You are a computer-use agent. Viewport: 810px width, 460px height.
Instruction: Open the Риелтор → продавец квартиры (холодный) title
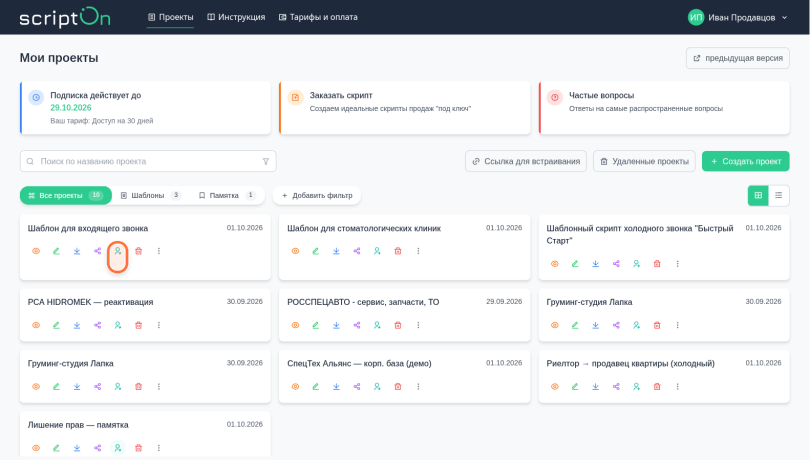pos(631,363)
